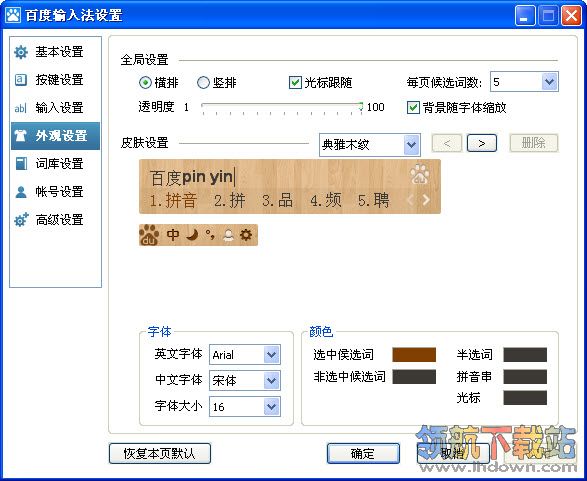Click the 透明度 slider handle
The height and width of the screenshot is (481, 587).
[361, 106]
